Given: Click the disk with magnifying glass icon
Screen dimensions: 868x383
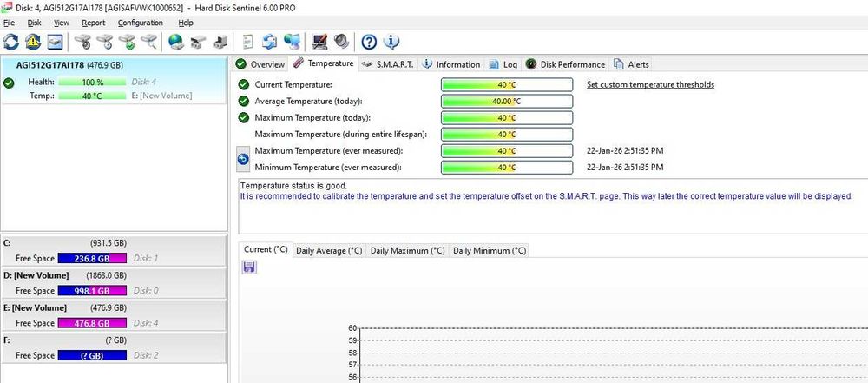Looking at the screenshot, I should pos(149,42).
